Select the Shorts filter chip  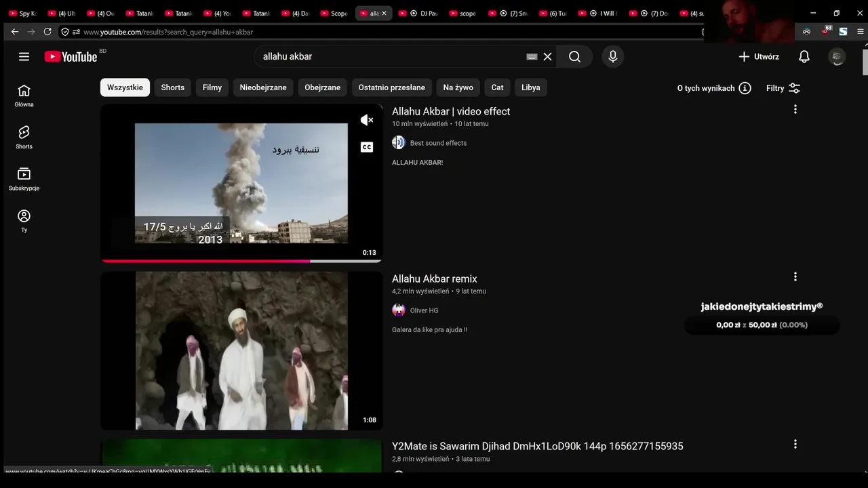[x=173, y=87]
